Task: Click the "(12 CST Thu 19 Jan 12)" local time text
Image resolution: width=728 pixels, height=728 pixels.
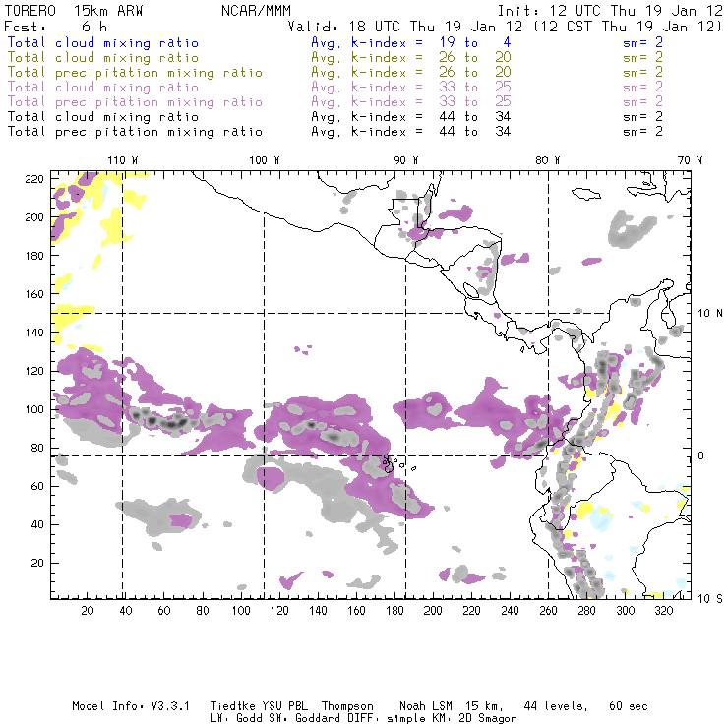Action: click(x=628, y=27)
